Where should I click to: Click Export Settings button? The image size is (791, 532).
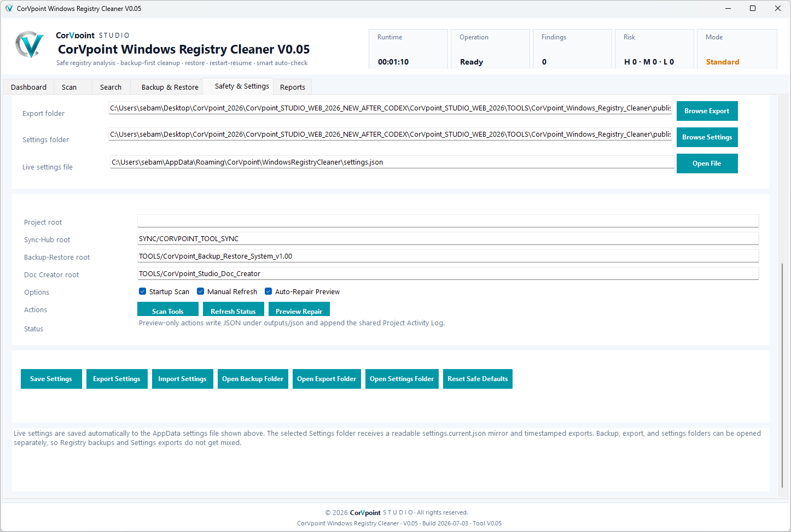[x=117, y=379]
